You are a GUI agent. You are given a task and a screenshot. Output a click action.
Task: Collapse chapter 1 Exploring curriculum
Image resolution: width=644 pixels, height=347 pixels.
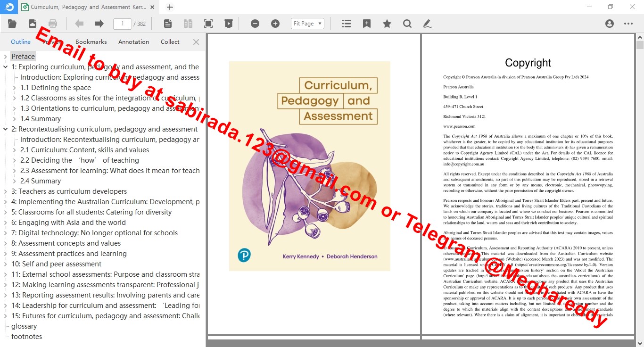5,67
